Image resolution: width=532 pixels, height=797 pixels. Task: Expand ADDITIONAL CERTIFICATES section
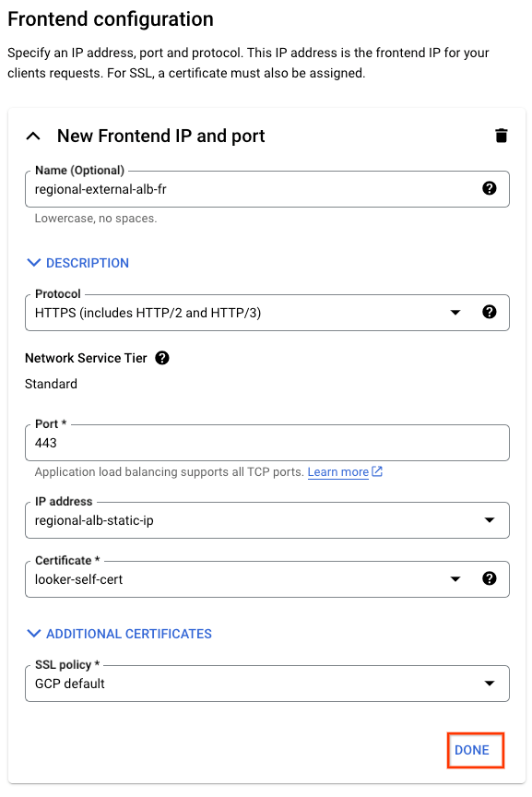tap(120, 634)
